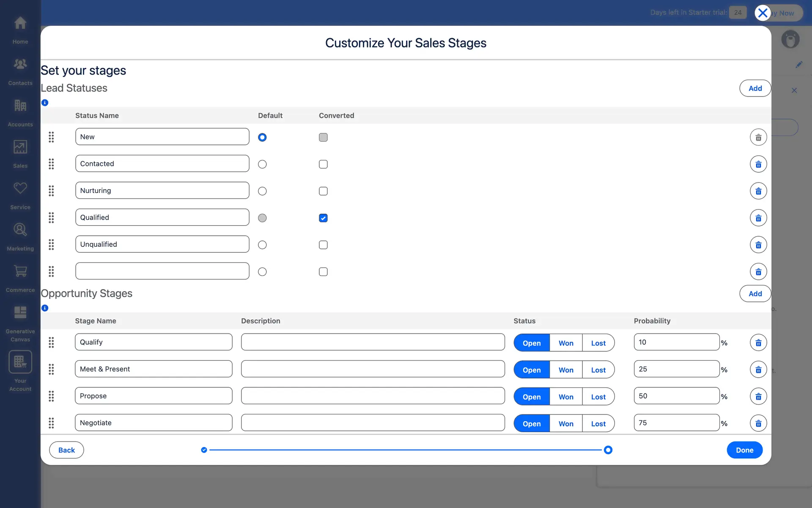Delete the Contacted lead status row
The width and height of the screenshot is (812, 508).
(x=758, y=164)
